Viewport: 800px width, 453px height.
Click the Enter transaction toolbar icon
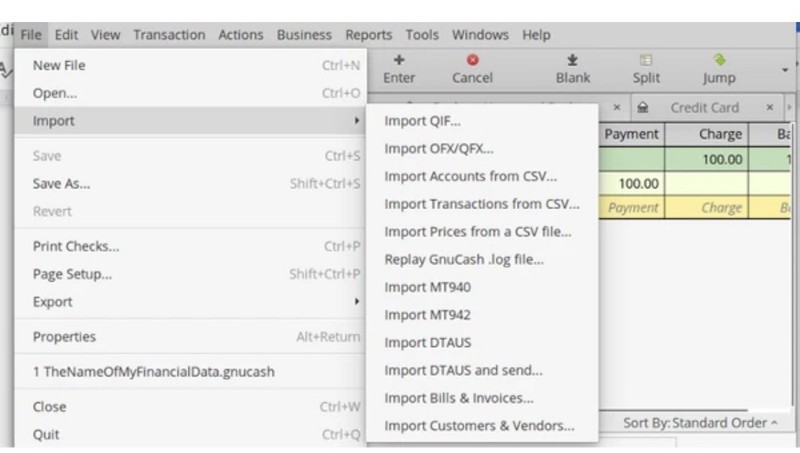[399, 60]
